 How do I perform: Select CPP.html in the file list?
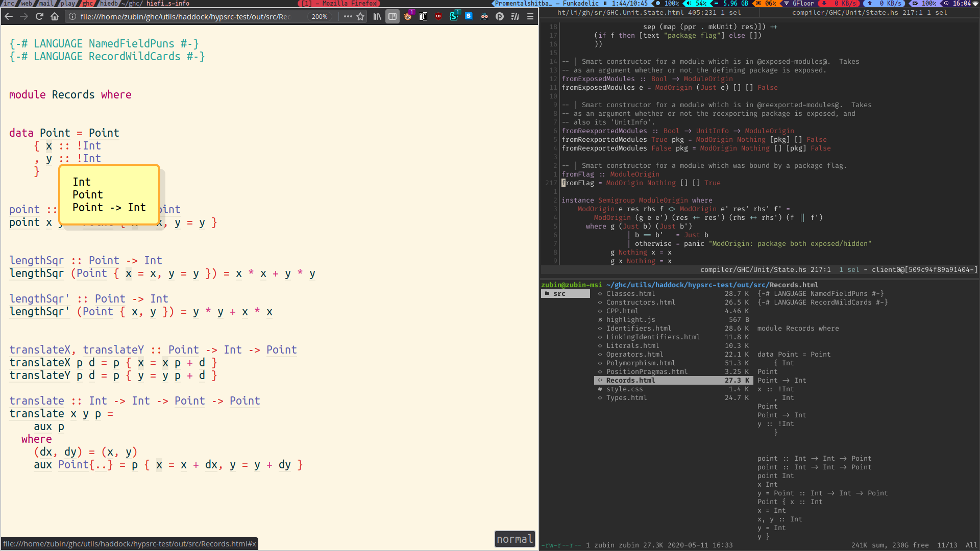(673, 311)
